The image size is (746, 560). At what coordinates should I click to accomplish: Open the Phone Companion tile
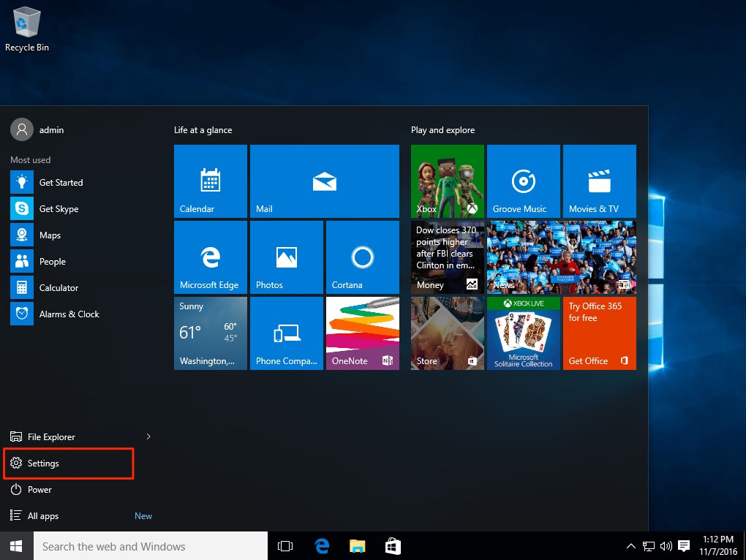coord(286,333)
